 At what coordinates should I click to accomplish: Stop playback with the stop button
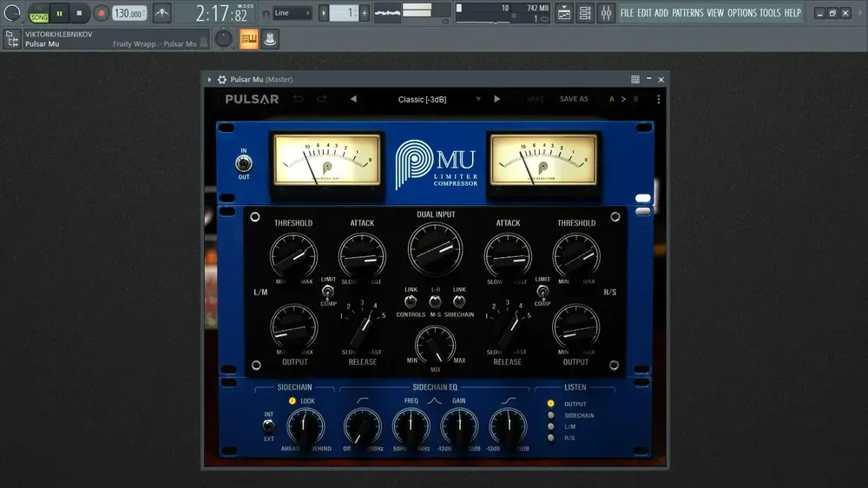79,13
